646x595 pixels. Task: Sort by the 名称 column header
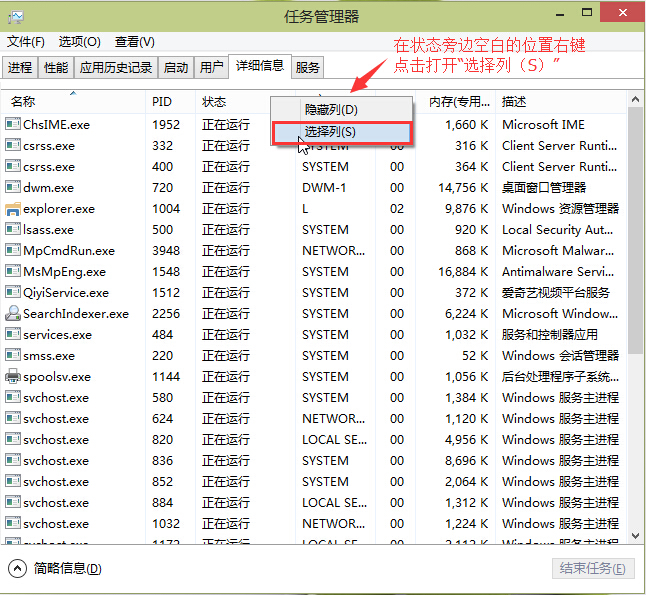point(23,102)
